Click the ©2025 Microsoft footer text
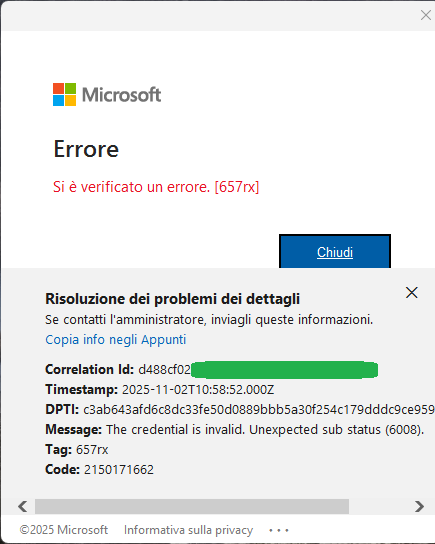The height and width of the screenshot is (544, 435). [x=63, y=530]
